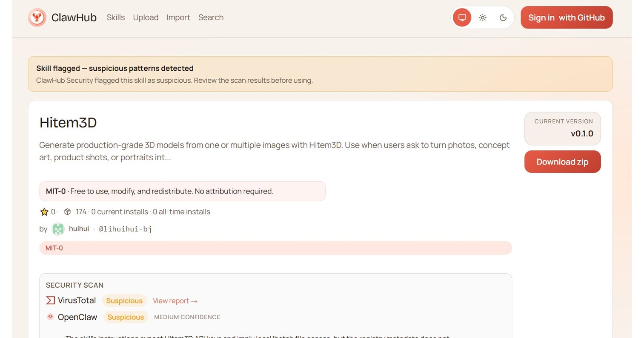This screenshot has height=338, width=644.
Task: Click the ClawHub lobster logo
Action: (37, 17)
